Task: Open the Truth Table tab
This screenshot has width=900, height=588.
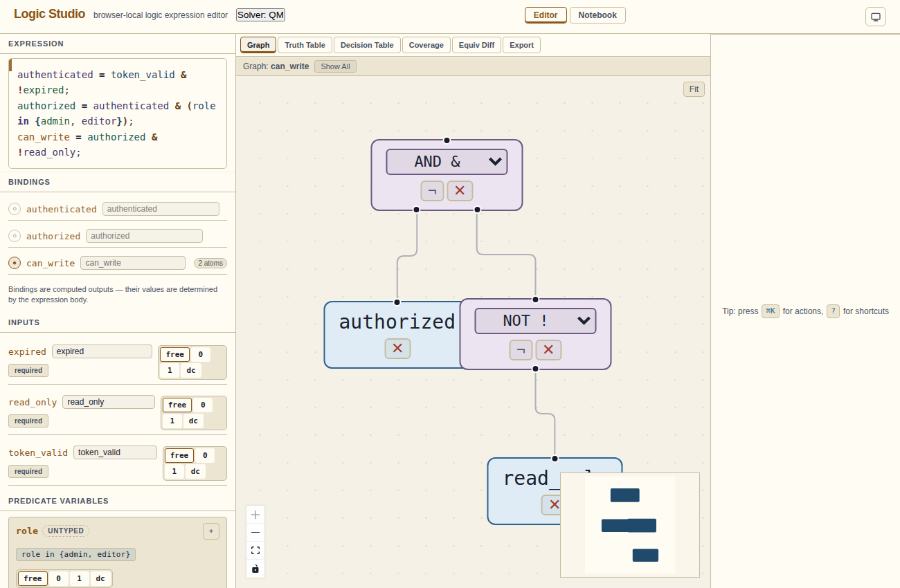Action: point(305,45)
